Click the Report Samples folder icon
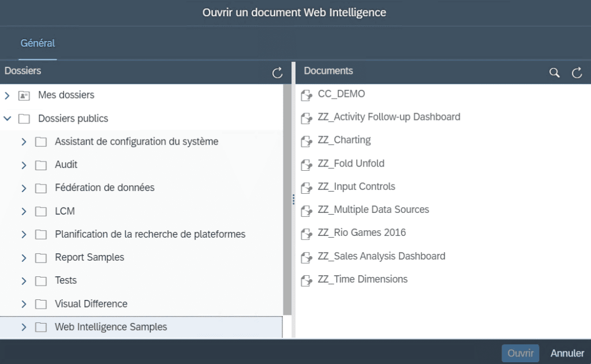The width and height of the screenshot is (591, 364). (41, 258)
